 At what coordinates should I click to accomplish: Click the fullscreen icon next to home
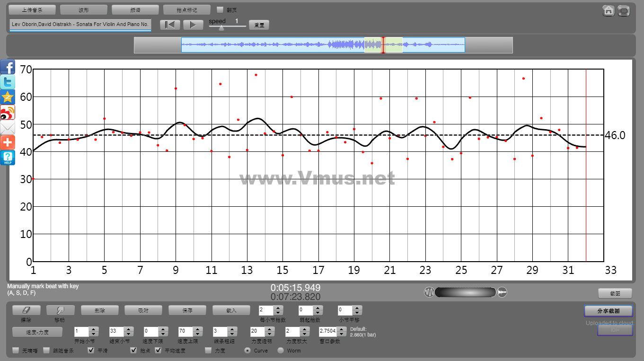pos(624,10)
